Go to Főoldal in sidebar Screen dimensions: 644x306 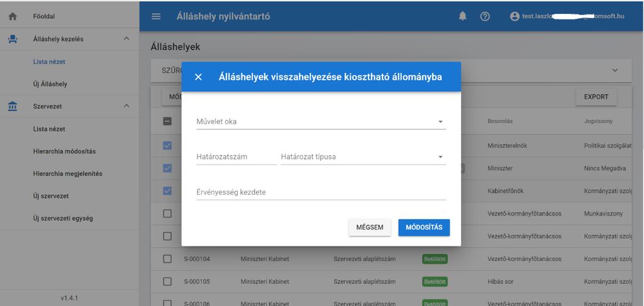click(x=44, y=16)
